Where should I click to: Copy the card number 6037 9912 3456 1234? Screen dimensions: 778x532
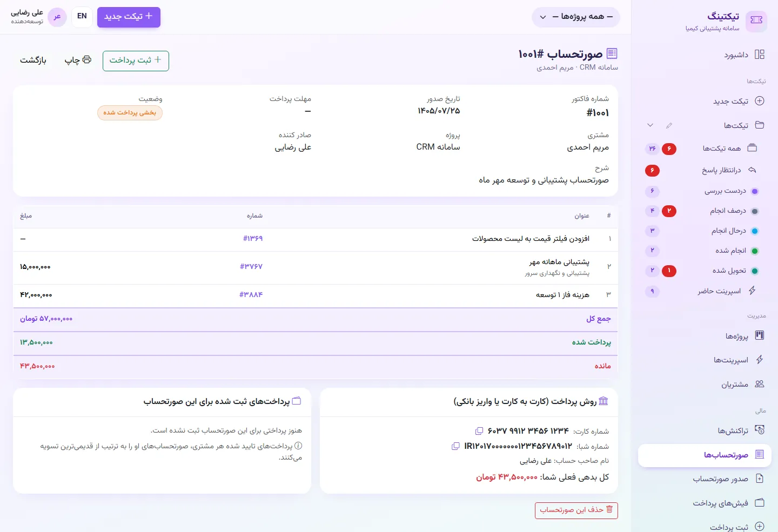[x=479, y=431]
